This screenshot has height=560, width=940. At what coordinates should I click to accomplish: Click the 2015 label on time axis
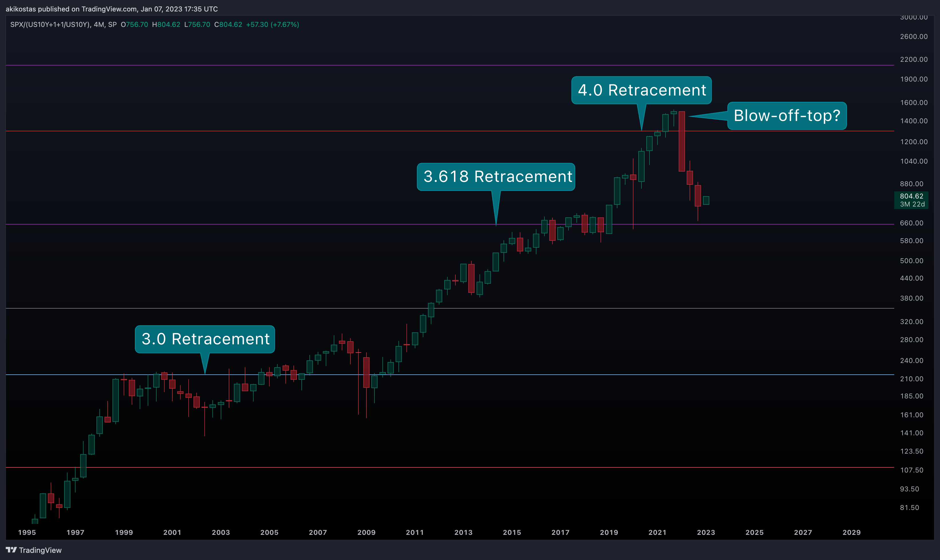coord(512,533)
